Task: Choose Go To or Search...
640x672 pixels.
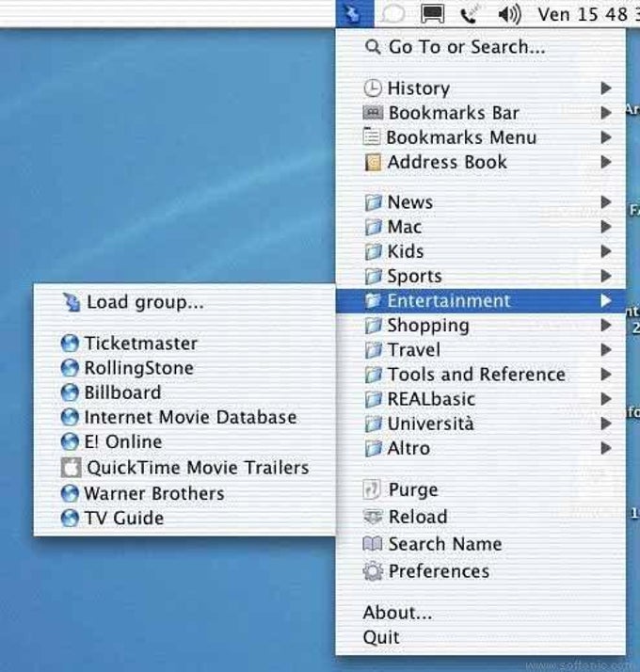Action: 467,47
